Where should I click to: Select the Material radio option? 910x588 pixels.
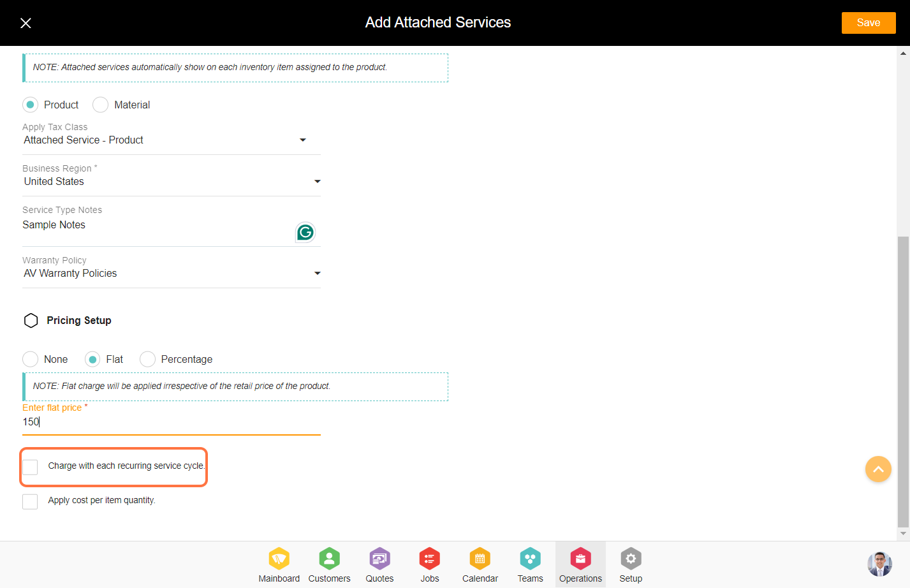(100, 105)
